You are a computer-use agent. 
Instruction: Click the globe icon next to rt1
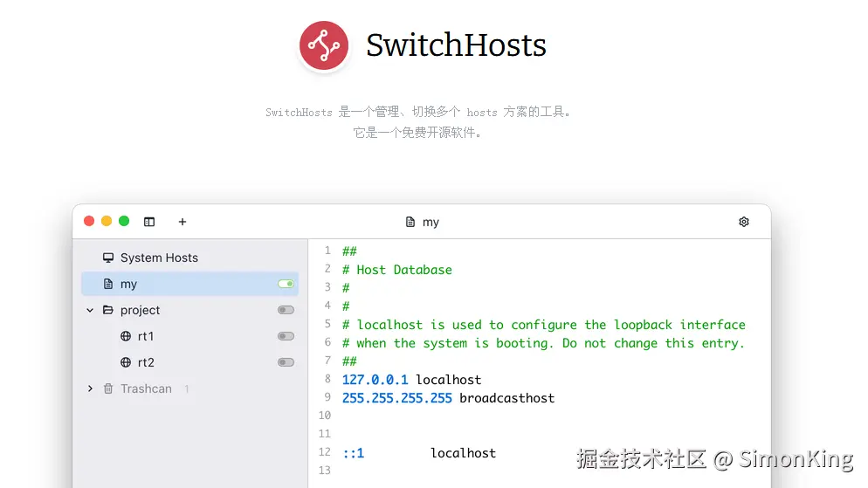[126, 336]
